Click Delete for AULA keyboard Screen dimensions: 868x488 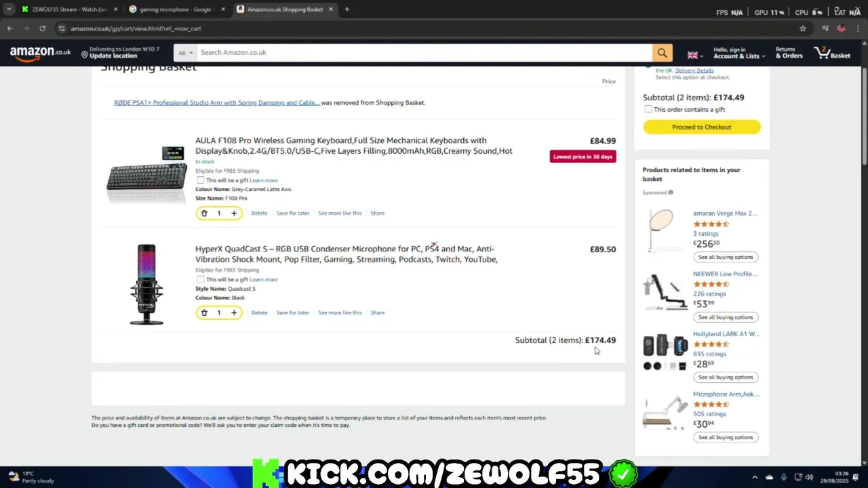click(259, 213)
